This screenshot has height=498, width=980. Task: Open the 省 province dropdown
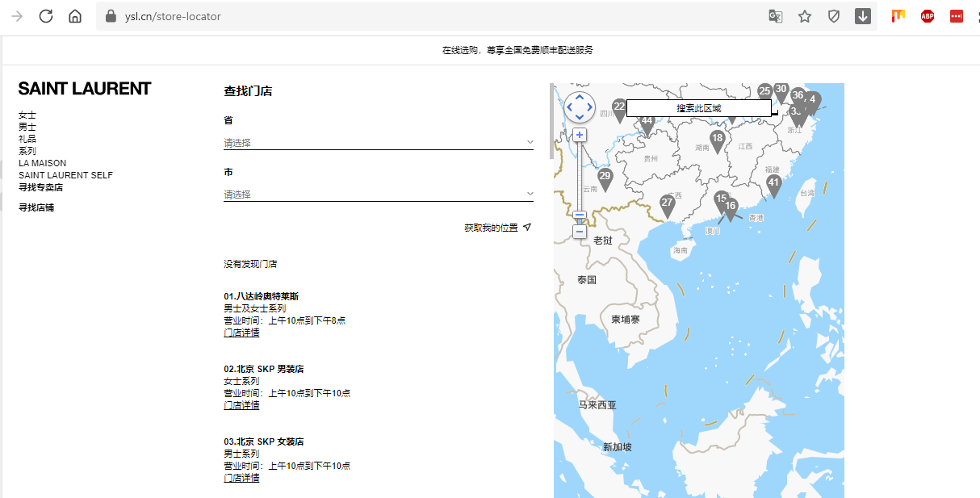pyautogui.click(x=379, y=142)
